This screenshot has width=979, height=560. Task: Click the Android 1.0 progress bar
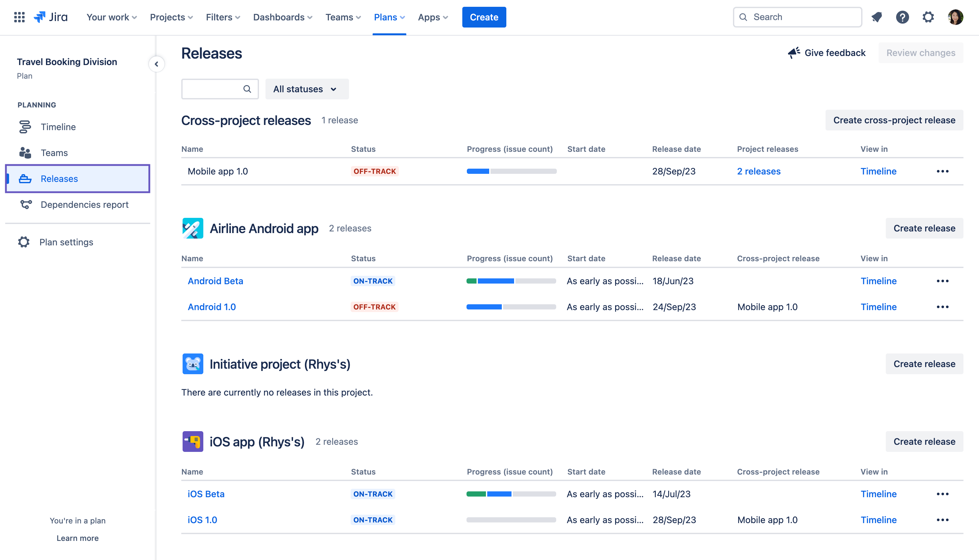(x=511, y=307)
